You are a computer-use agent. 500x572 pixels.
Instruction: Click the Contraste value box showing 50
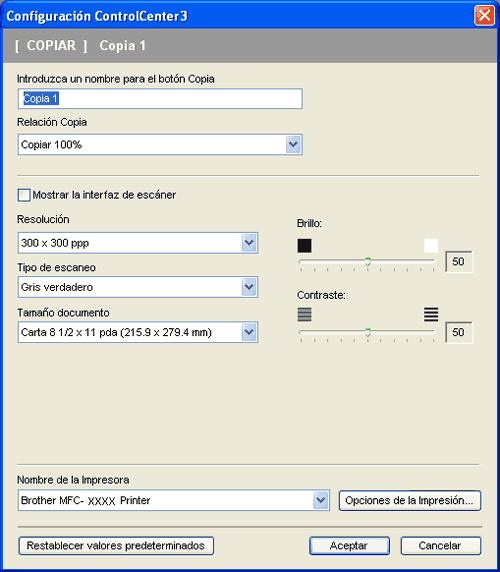click(459, 332)
